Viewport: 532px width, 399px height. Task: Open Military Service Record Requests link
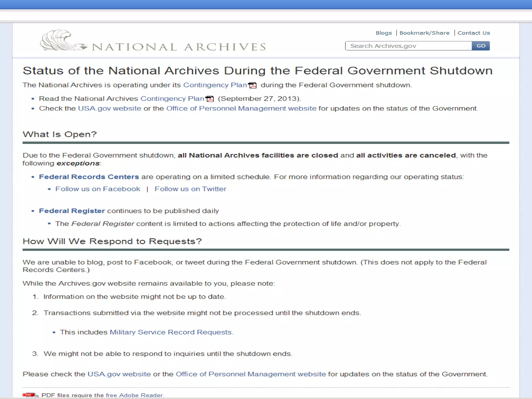point(171,332)
